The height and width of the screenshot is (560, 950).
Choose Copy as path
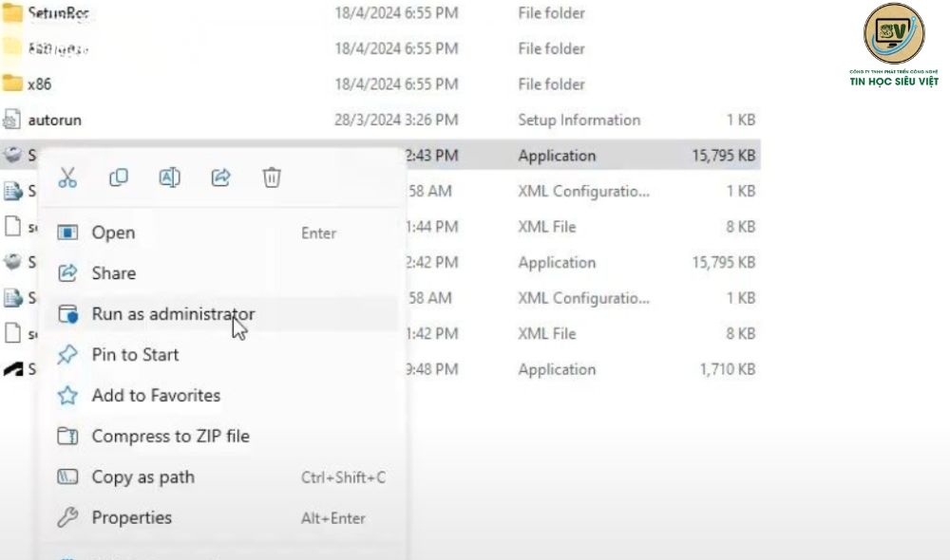pyautogui.click(x=221, y=477)
